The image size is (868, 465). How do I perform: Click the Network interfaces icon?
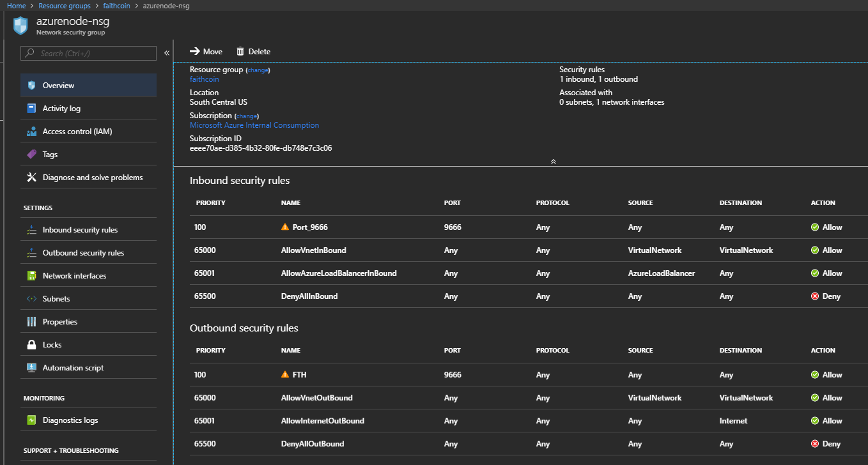[x=31, y=276]
